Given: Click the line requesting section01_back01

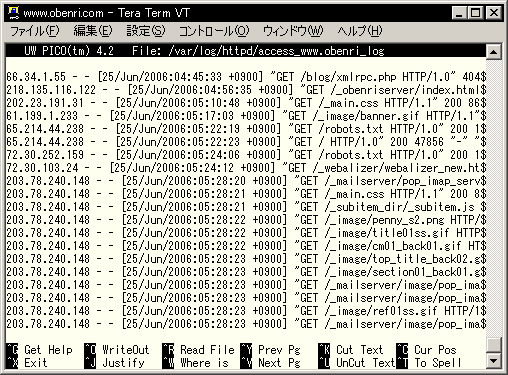Looking at the screenshot, I should 246,272.
